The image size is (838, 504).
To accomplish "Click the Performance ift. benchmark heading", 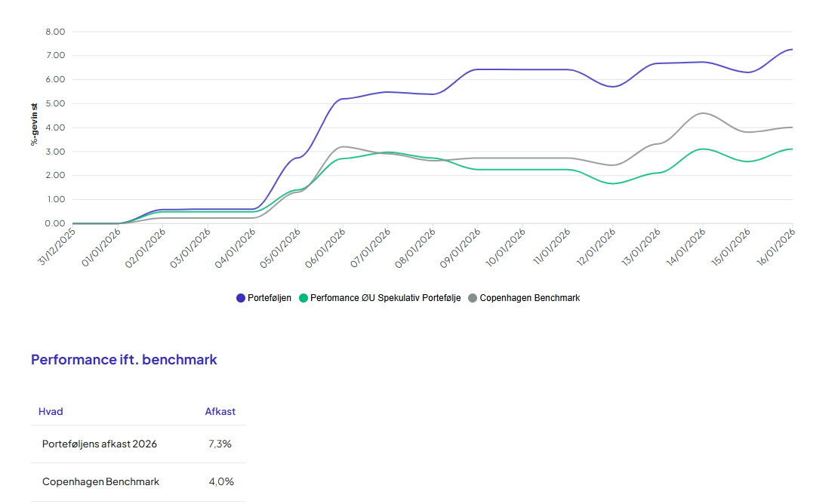I will click(x=124, y=360).
